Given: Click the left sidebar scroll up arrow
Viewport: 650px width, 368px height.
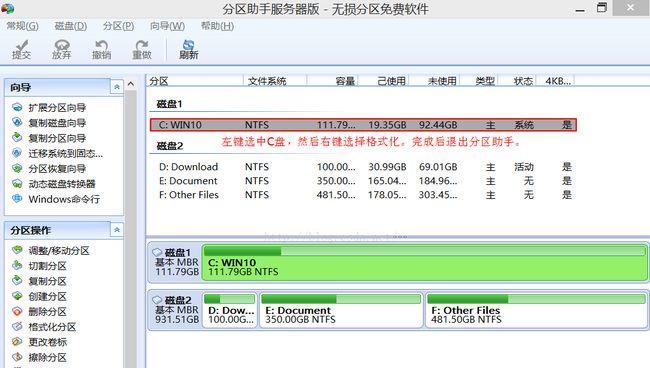Looking at the screenshot, I should tap(131, 85).
